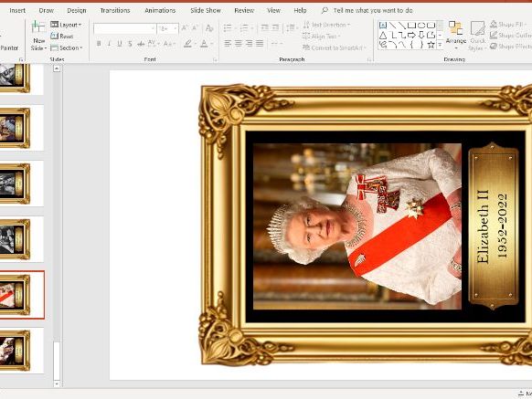
Task: Open the Paragraph dialog launcher
Action: (369, 60)
